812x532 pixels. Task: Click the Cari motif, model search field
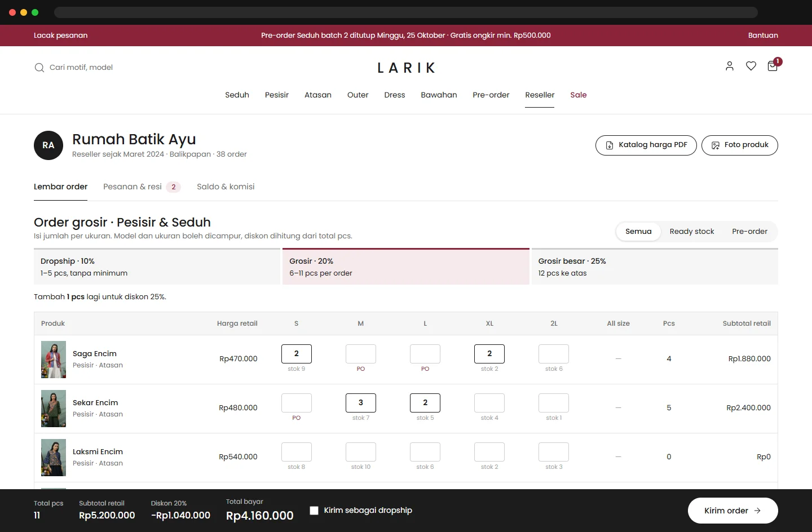pos(81,67)
